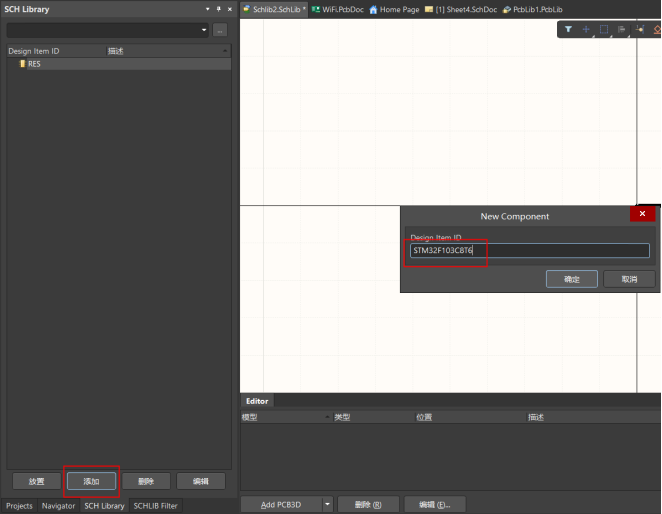The image size is (662, 514).
Task: Open the Sheet4.SchDoc document tab
Action: pyautogui.click(x=460, y=9)
